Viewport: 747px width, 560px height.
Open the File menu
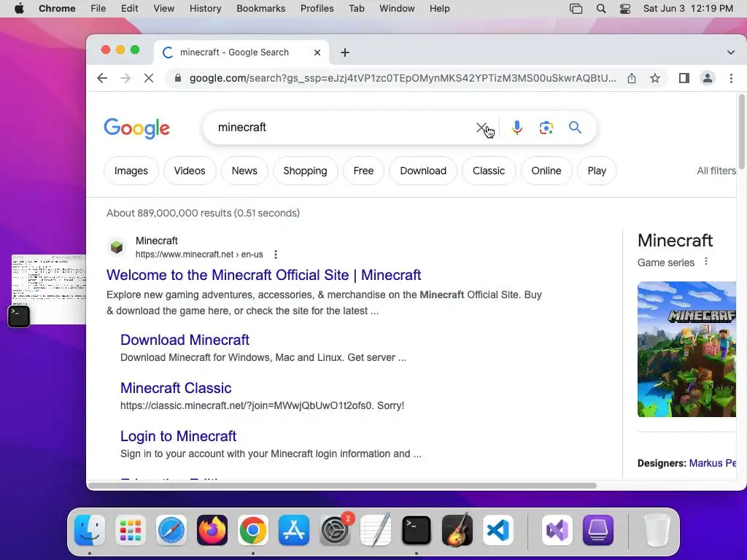98,9
